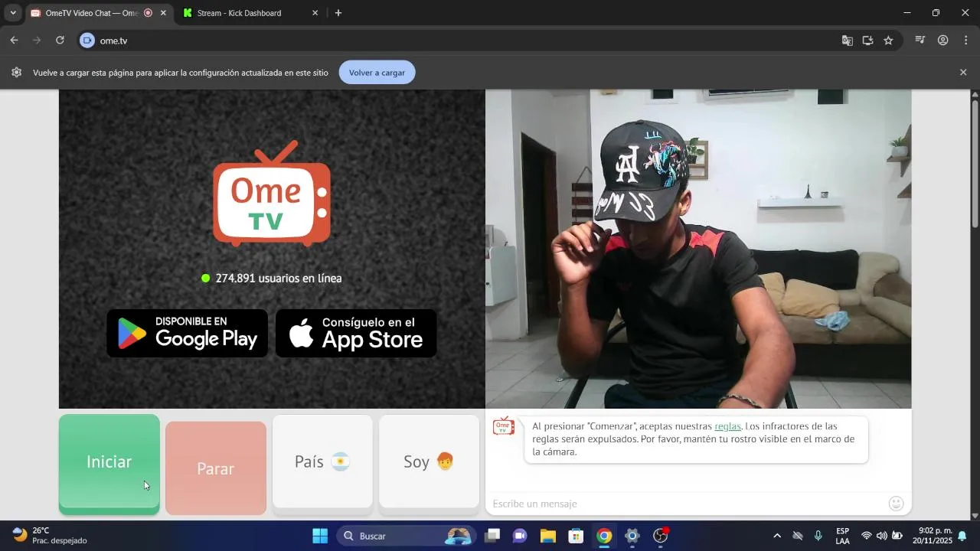Open File Explorer from taskbar
Viewport: 980px width, 551px height.
[548, 536]
